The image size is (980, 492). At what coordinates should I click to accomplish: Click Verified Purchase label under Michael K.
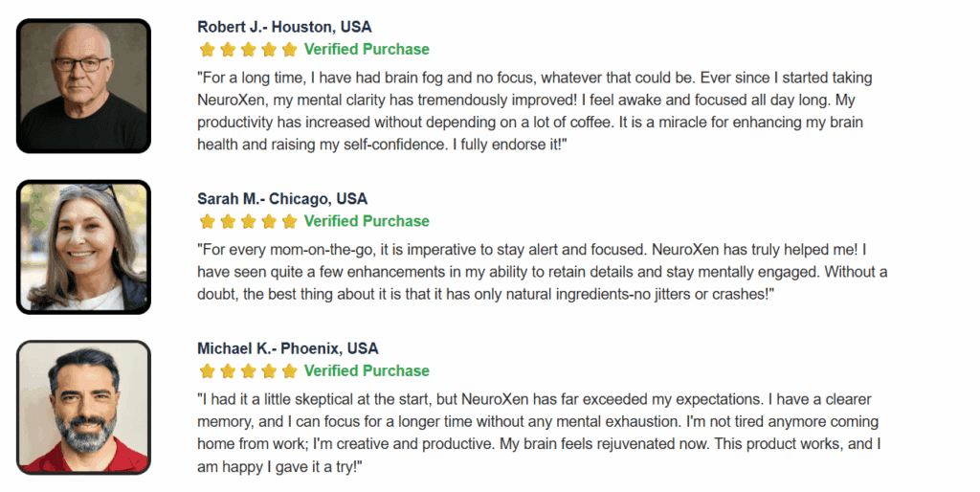tap(367, 370)
